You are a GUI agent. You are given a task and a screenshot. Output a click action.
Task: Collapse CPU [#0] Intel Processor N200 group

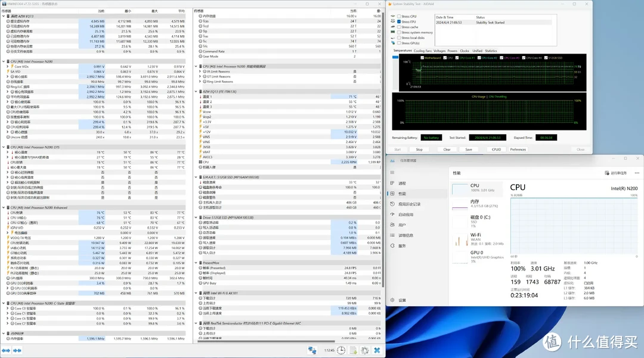coord(4,61)
